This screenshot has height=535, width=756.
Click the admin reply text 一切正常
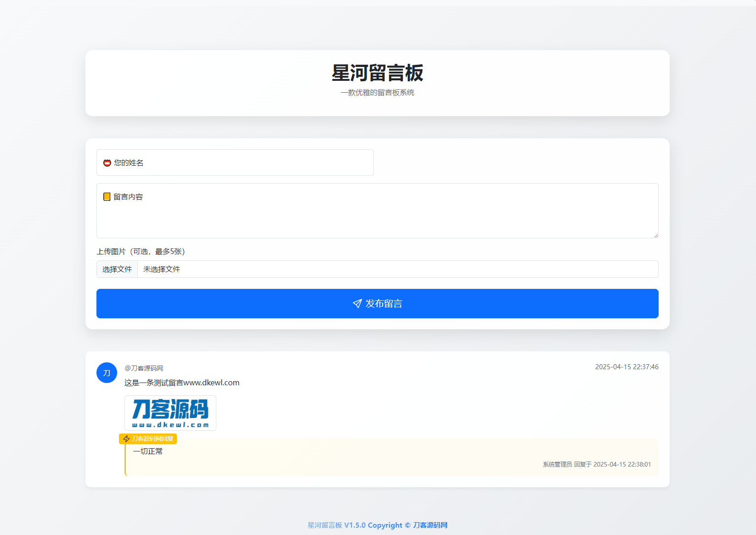point(148,451)
